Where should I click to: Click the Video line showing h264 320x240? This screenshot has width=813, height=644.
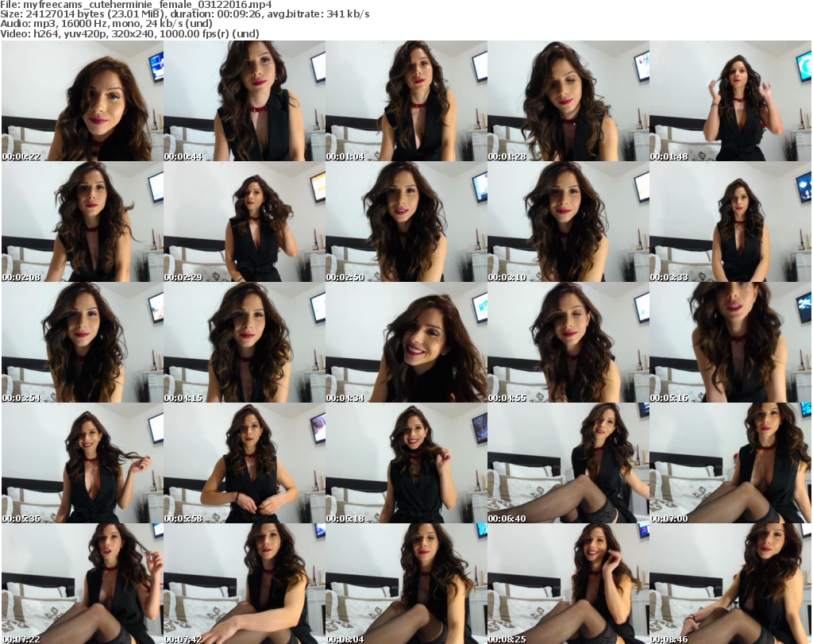[129, 33]
